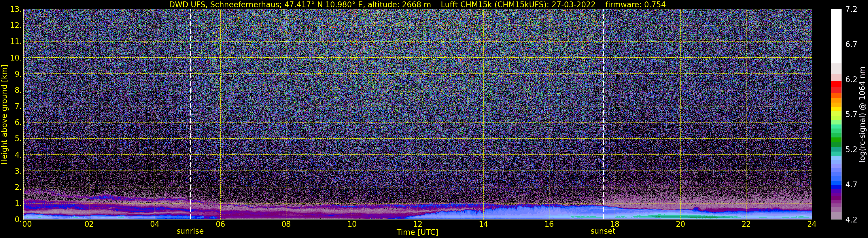868x238 pixels.
Task: Click the 'Time [UTC]' axis title
Action: pyautogui.click(x=417, y=232)
